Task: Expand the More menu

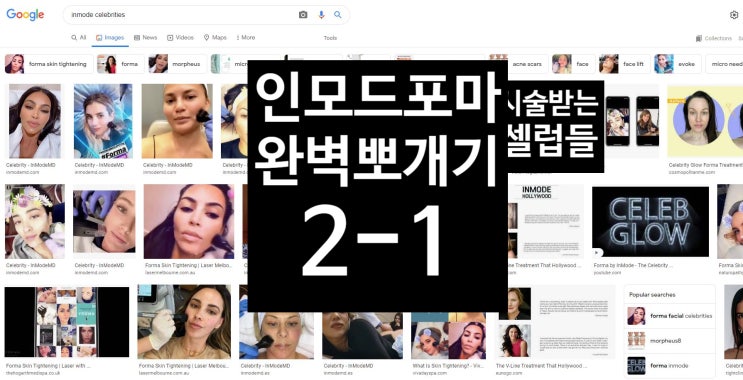Action: tap(245, 37)
